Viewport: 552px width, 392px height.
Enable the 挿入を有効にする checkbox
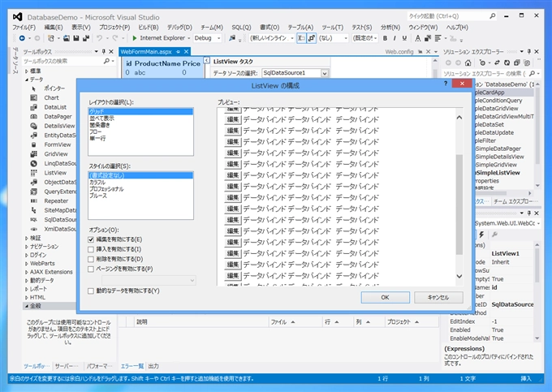click(91, 249)
